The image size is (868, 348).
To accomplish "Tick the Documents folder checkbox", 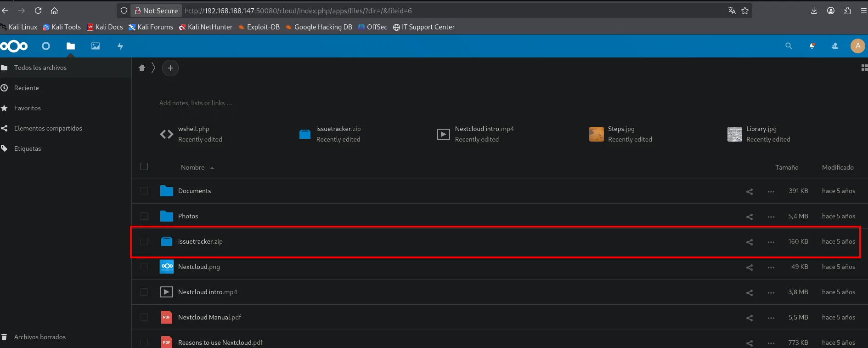I will pos(144,191).
